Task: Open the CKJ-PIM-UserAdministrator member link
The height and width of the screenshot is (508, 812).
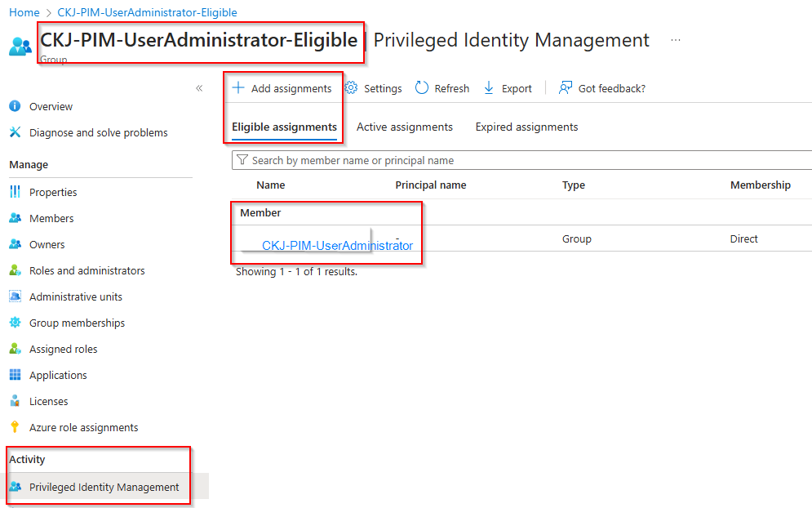Action: tap(337, 245)
